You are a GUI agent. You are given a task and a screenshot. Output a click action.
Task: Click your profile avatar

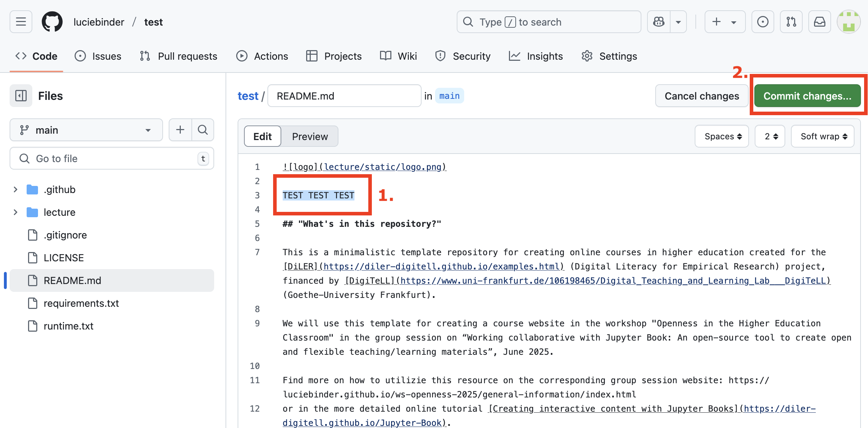(849, 22)
